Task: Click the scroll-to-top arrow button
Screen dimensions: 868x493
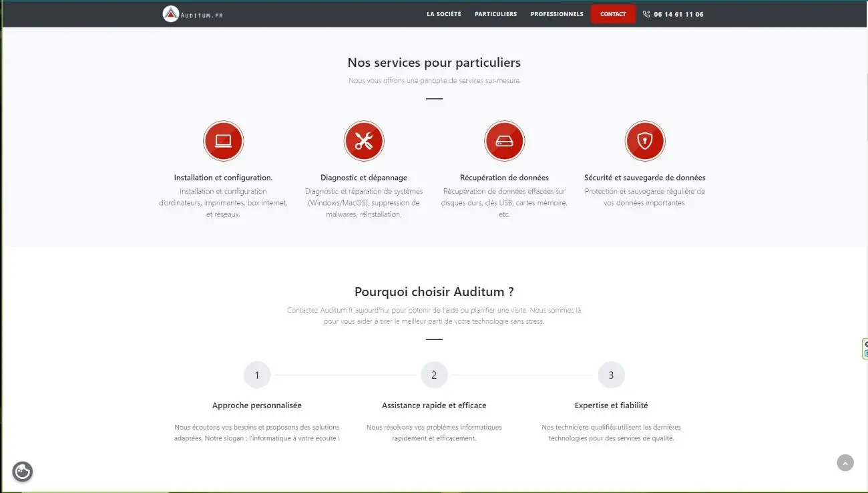Action: click(x=845, y=463)
